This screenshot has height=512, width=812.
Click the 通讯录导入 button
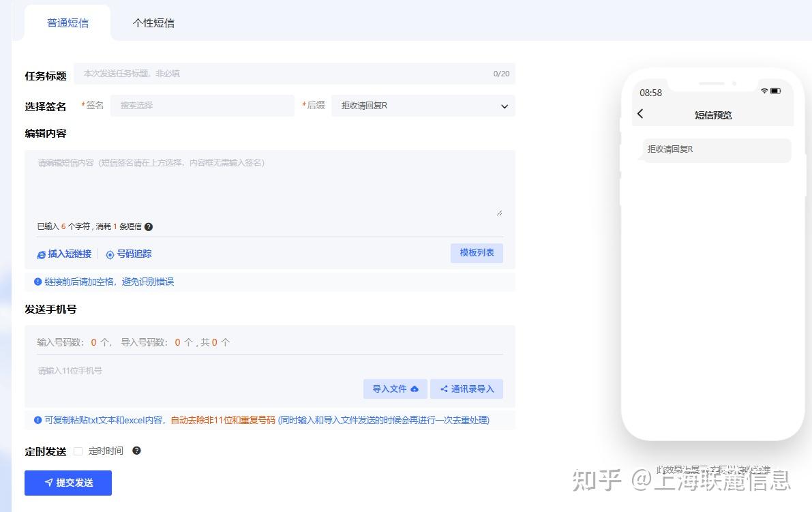pyautogui.click(x=466, y=389)
